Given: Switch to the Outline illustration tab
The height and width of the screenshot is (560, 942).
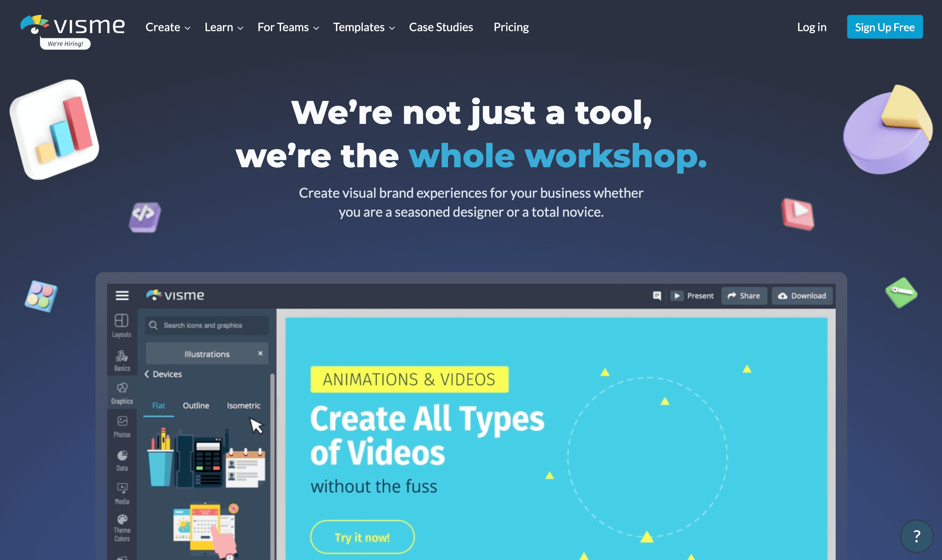Looking at the screenshot, I should (x=196, y=405).
